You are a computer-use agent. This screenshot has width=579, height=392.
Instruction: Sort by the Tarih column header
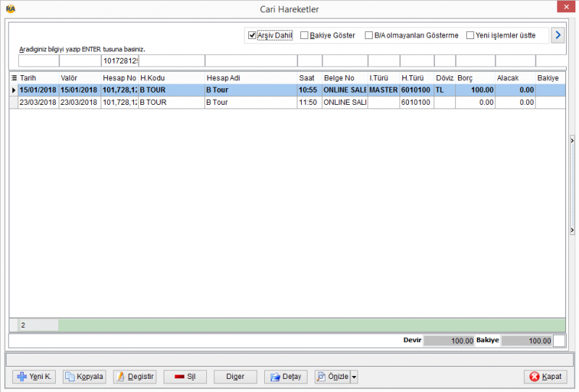point(38,78)
